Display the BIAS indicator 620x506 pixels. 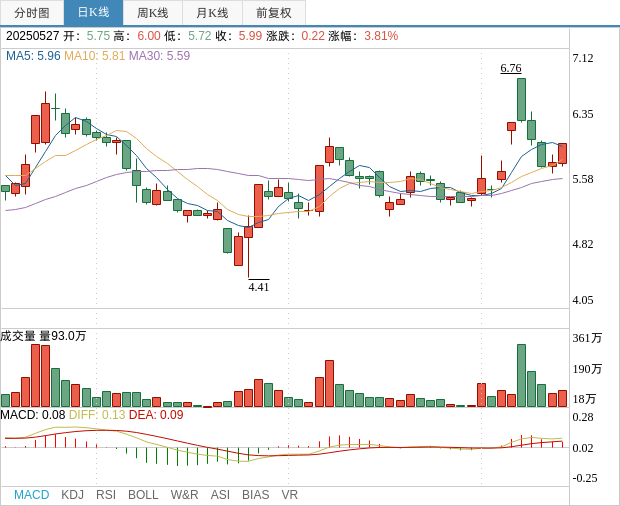click(255, 495)
